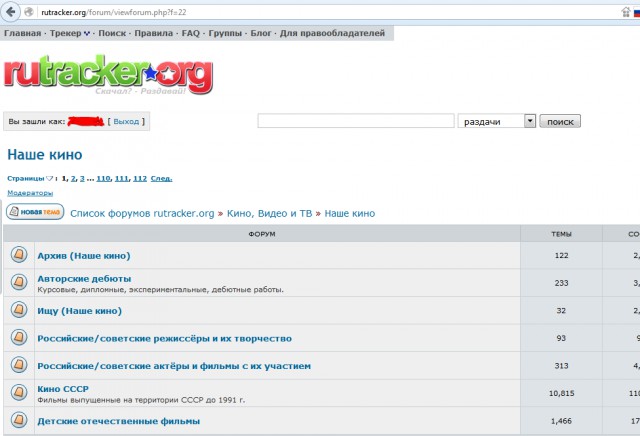640x436 pixels.
Task: Click the browser address bar URL
Action: [x=113, y=12]
